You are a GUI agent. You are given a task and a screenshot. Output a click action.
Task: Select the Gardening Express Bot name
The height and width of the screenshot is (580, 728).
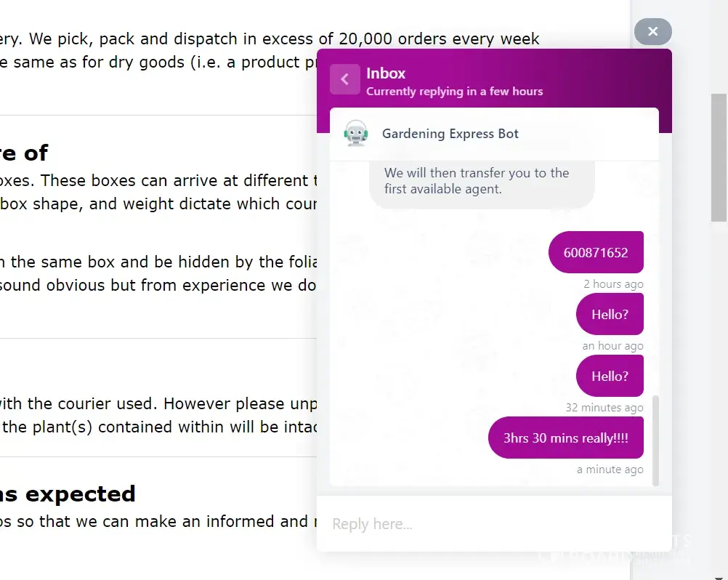[450, 134]
